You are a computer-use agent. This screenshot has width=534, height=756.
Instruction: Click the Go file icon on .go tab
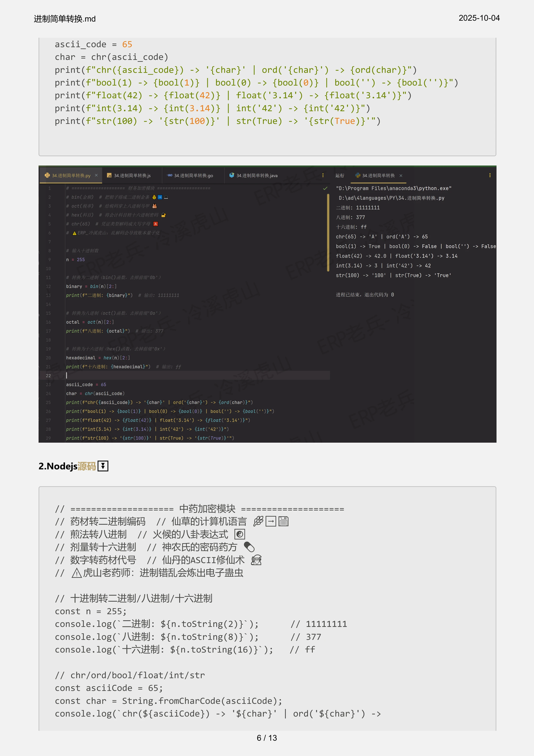tap(170, 176)
